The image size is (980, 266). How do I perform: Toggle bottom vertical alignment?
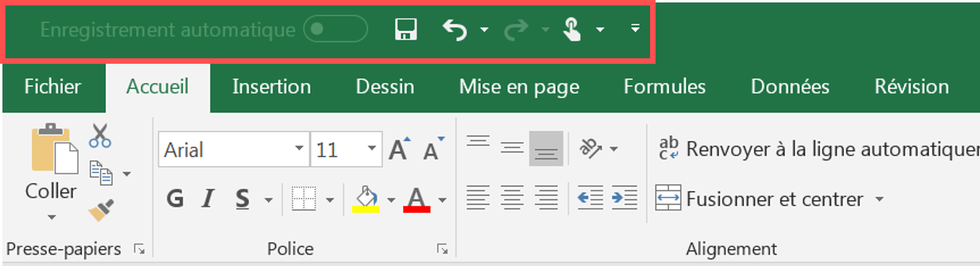pos(546,148)
